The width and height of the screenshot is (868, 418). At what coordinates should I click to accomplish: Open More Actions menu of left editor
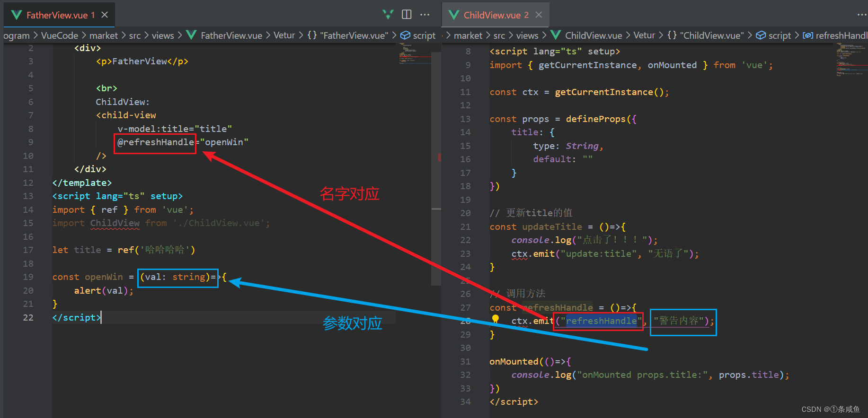tap(425, 15)
